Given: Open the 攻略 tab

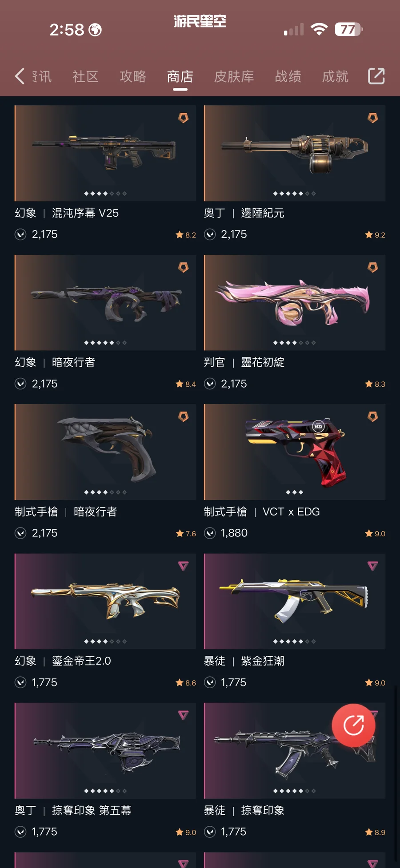Looking at the screenshot, I should [x=132, y=76].
